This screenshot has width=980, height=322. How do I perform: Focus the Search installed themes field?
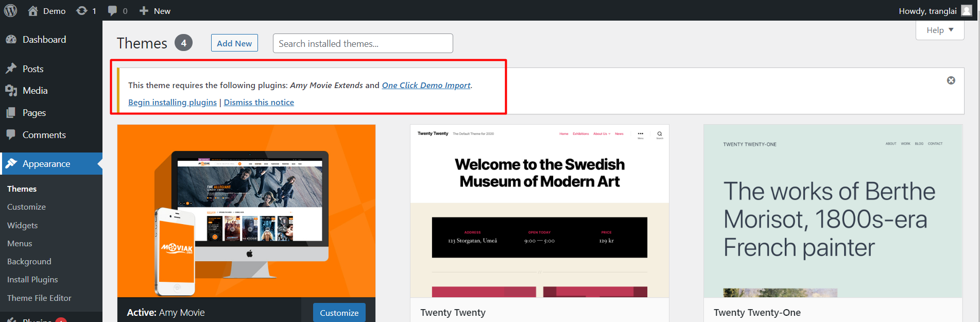(363, 43)
